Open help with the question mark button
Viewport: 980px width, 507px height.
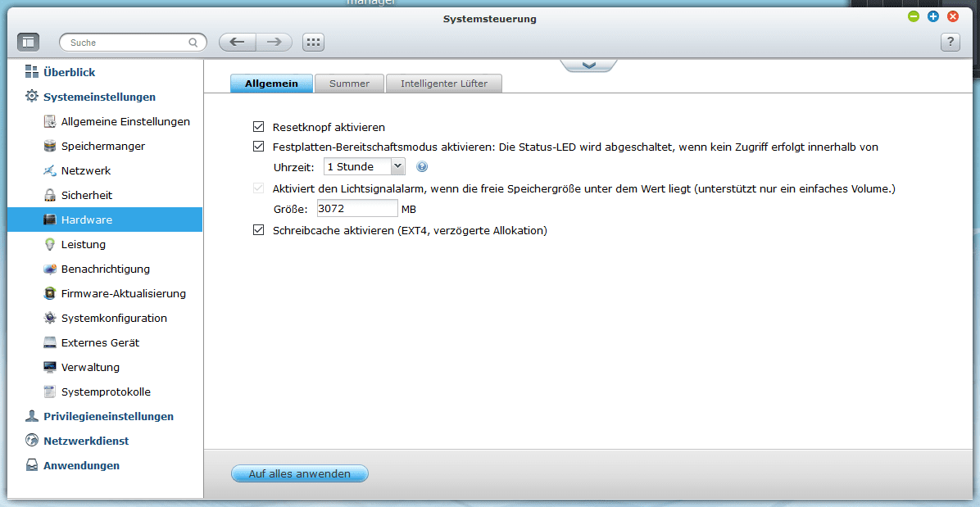[950, 42]
